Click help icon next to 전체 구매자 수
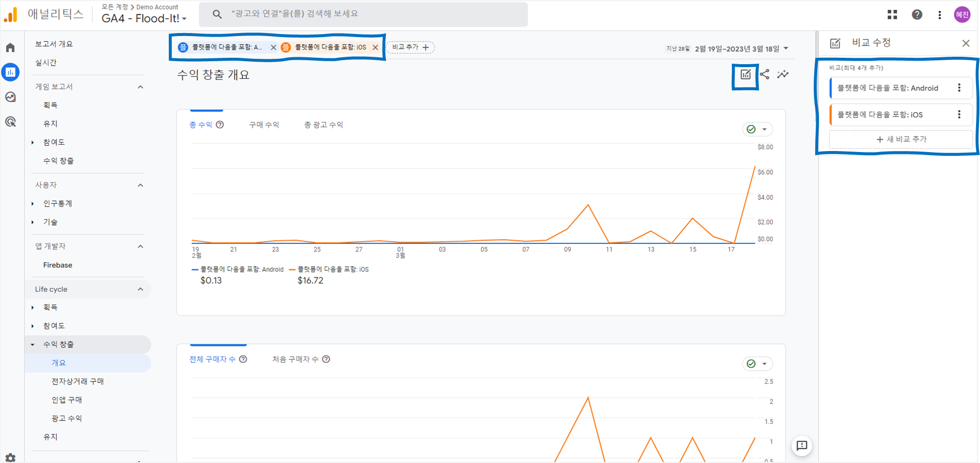Screen dimensions: 980x463 pyautogui.click(x=243, y=359)
